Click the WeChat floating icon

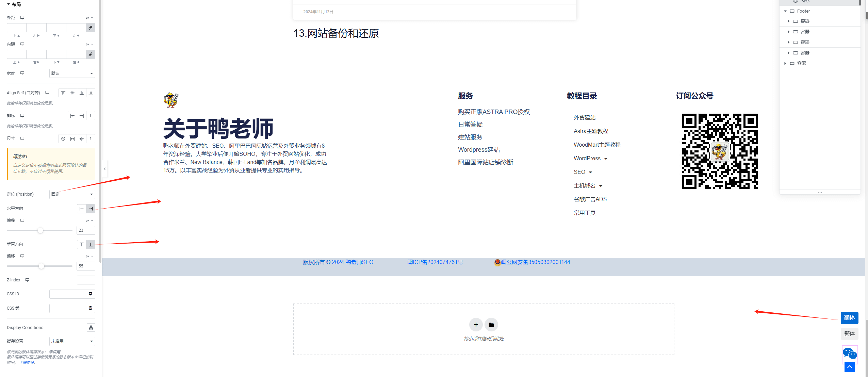click(x=850, y=354)
